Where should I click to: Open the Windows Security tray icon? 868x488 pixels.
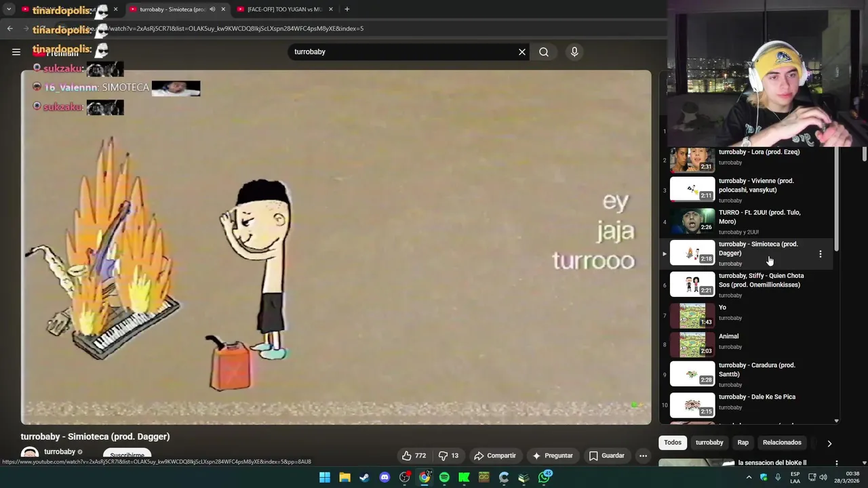pos(764,477)
